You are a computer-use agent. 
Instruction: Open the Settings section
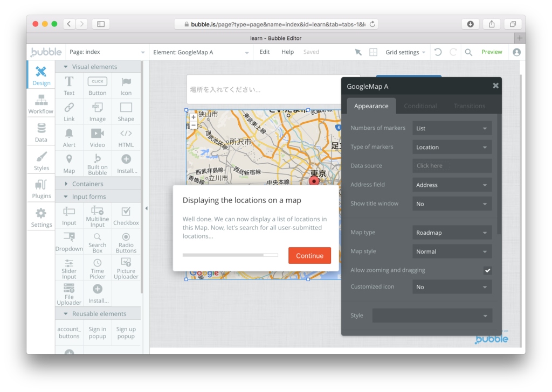[41, 218]
